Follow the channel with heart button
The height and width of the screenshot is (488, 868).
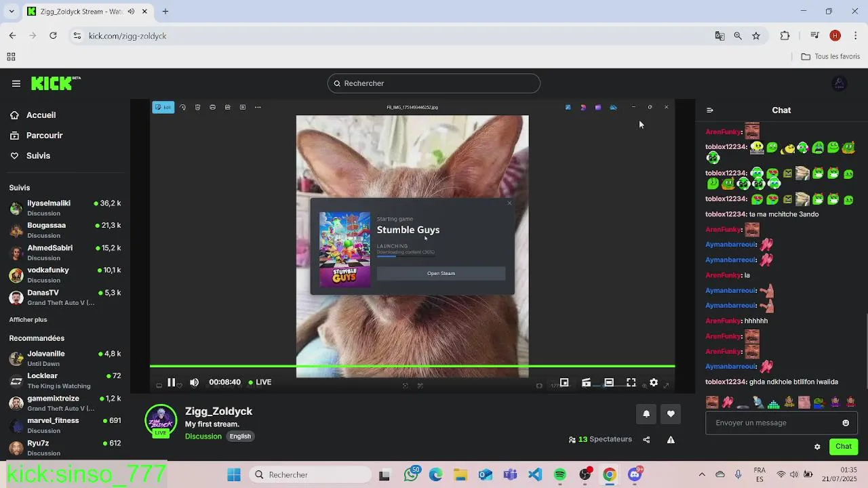671,414
